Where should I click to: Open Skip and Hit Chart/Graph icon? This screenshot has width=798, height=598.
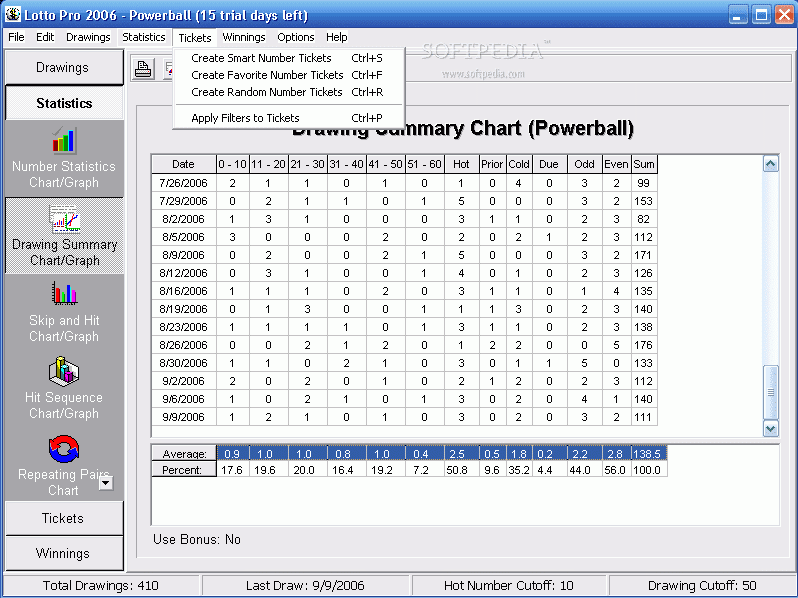[64, 293]
